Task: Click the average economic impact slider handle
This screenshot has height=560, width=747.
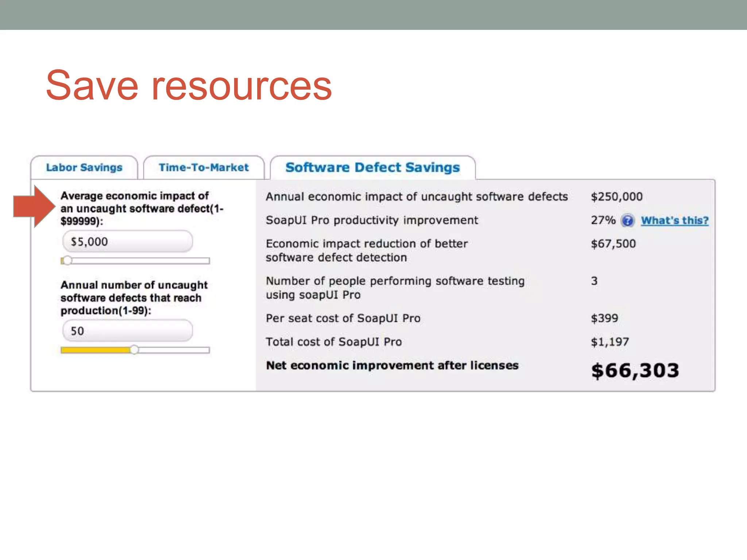Action: tap(67, 260)
